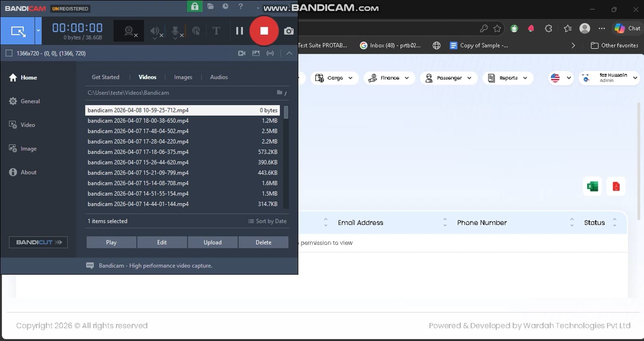Click the broadcast signal icon in the status row

271,53
